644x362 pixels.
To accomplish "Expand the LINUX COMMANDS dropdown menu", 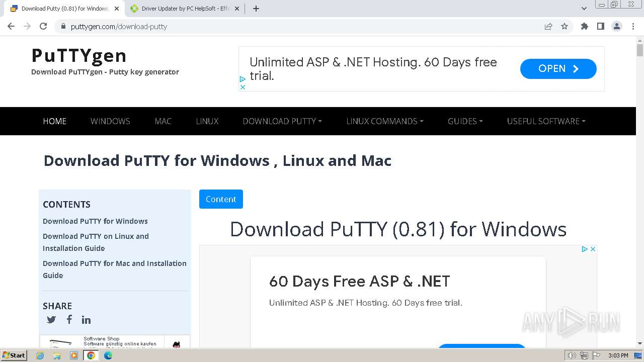I will (x=385, y=121).
